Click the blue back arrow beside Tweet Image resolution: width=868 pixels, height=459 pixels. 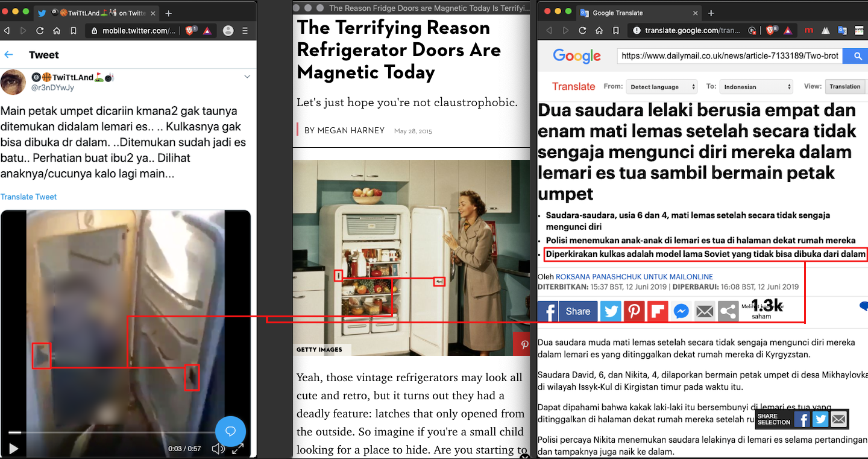tap(9, 55)
